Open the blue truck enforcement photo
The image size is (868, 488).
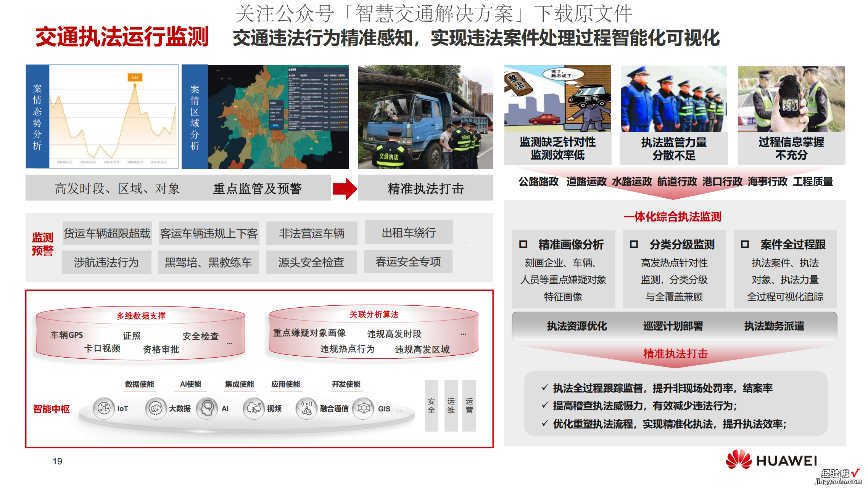pyautogui.click(x=425, y=117)
